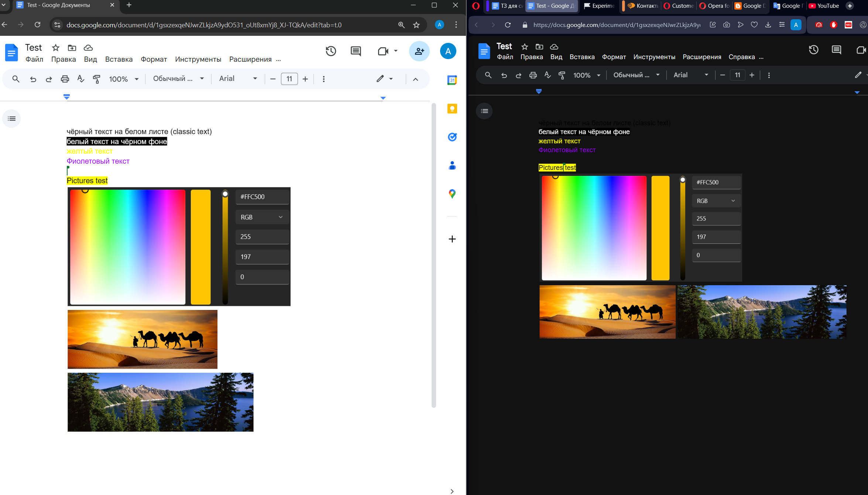The image size is (868, 495).
Task: Click the share button with person-plus icon
Action: click(x=419, y=51)
